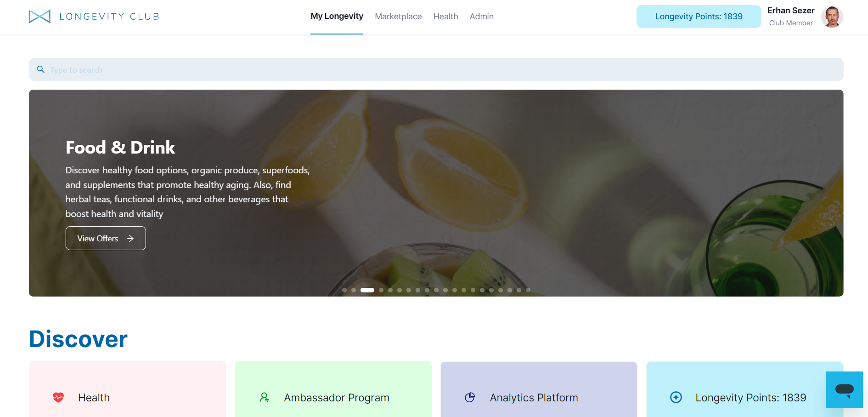Click the circled plus Longevity Points icon
The height and width of the screenshot is (417, 868).
(x=676, y=397)
